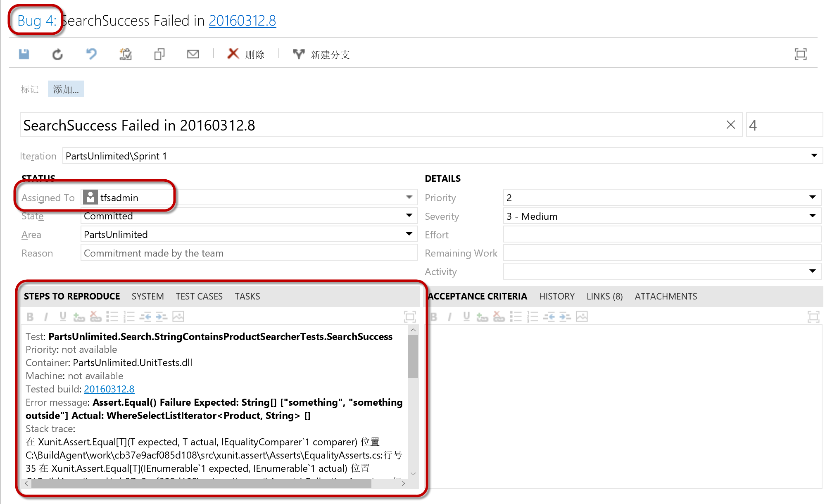
Task: Open the Tasks tab
Action: [x=247, y=296]
